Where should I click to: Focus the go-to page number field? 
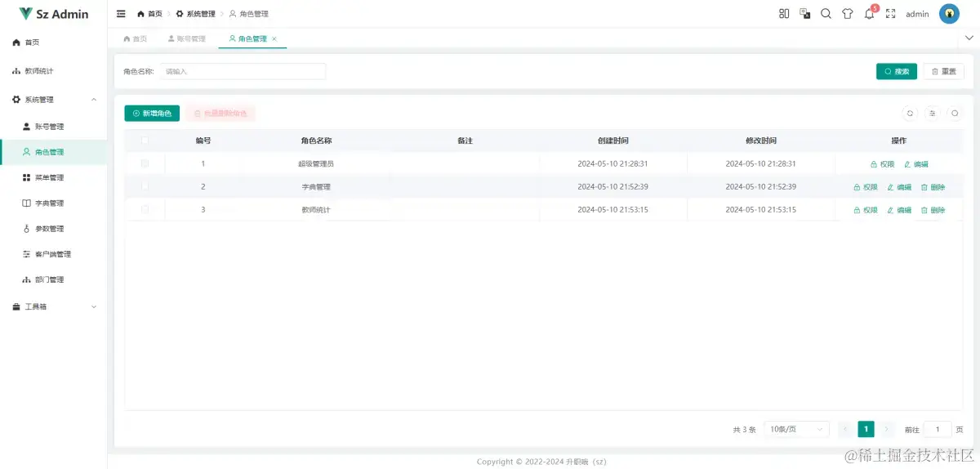pyautogui.click(x=938, y=429)
